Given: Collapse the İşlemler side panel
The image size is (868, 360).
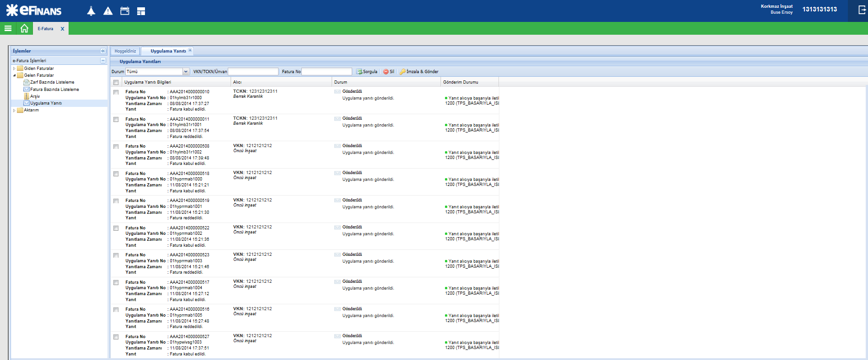Looking at the screenshot, I should click(x=103, y=51).
